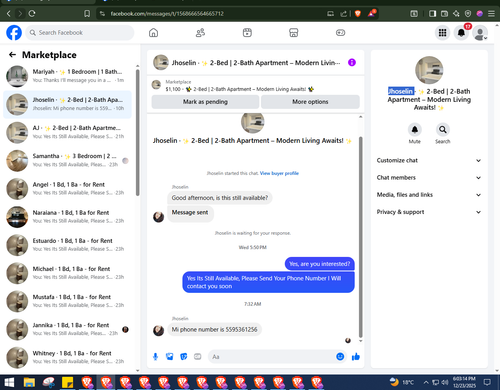Send a thumbs up like
The image size is (500, 390).
pos(356,357)
